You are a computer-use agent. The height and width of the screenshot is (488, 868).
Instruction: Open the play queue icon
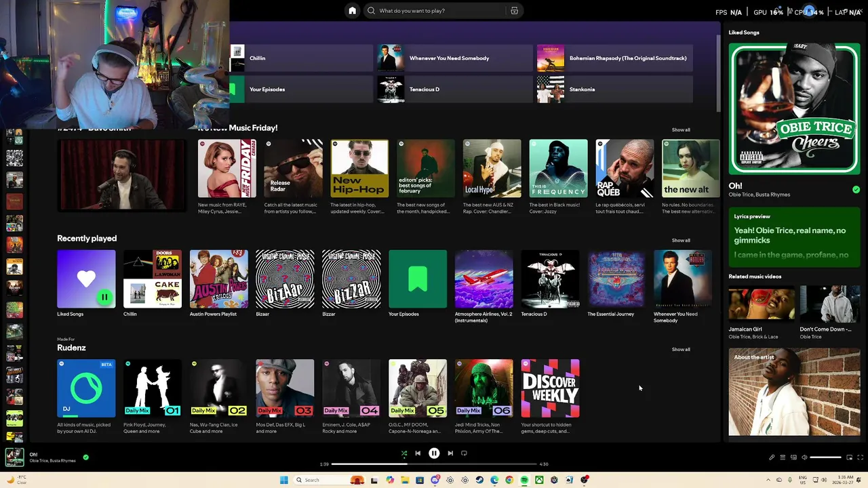click(783, 457)
